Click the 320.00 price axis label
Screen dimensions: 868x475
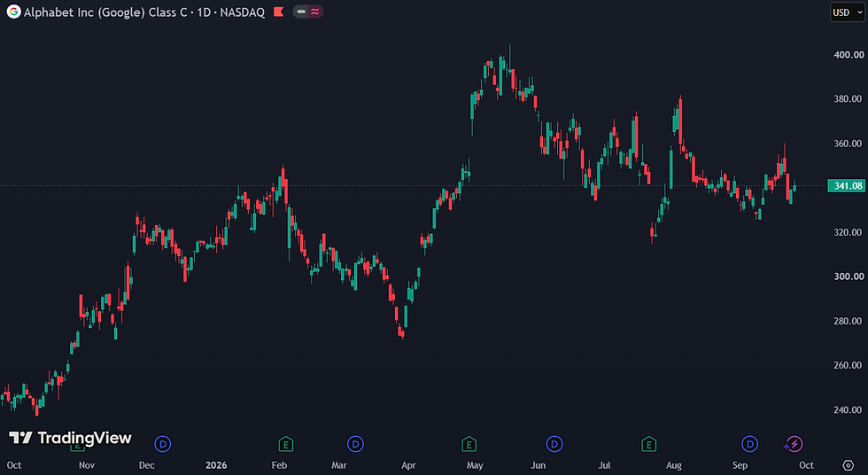(x=849, y=232)
